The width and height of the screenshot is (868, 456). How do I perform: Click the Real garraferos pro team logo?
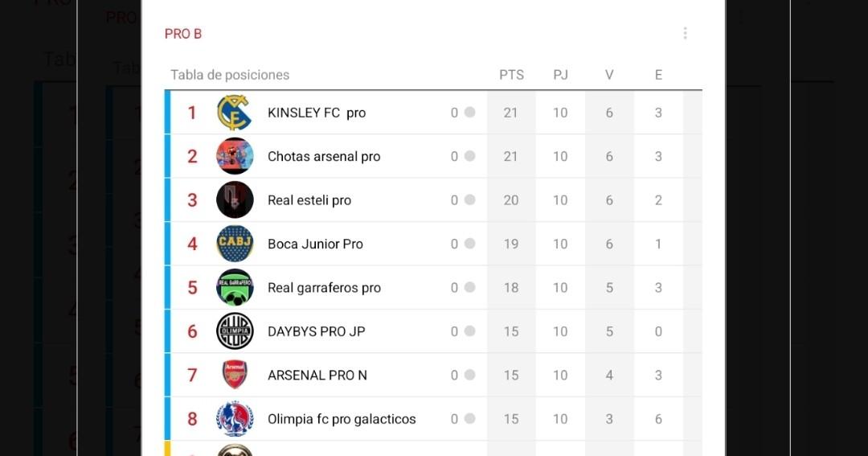click(235, 288)
